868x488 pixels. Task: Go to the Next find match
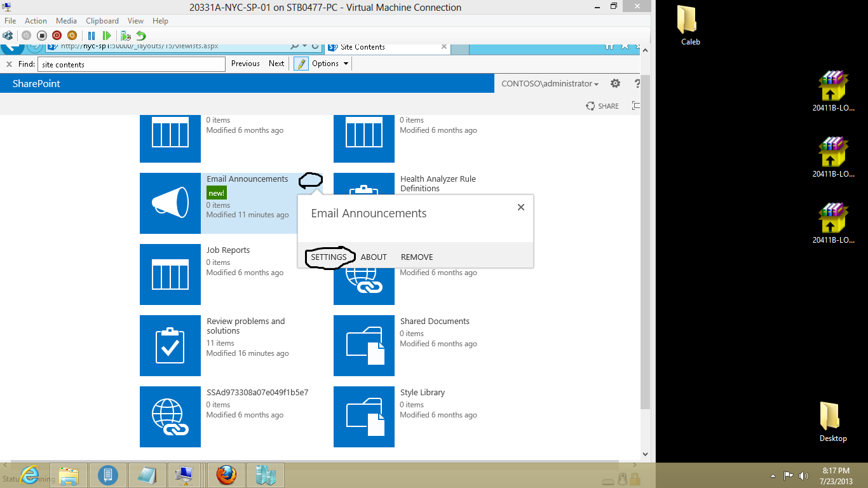pos(276,64)
